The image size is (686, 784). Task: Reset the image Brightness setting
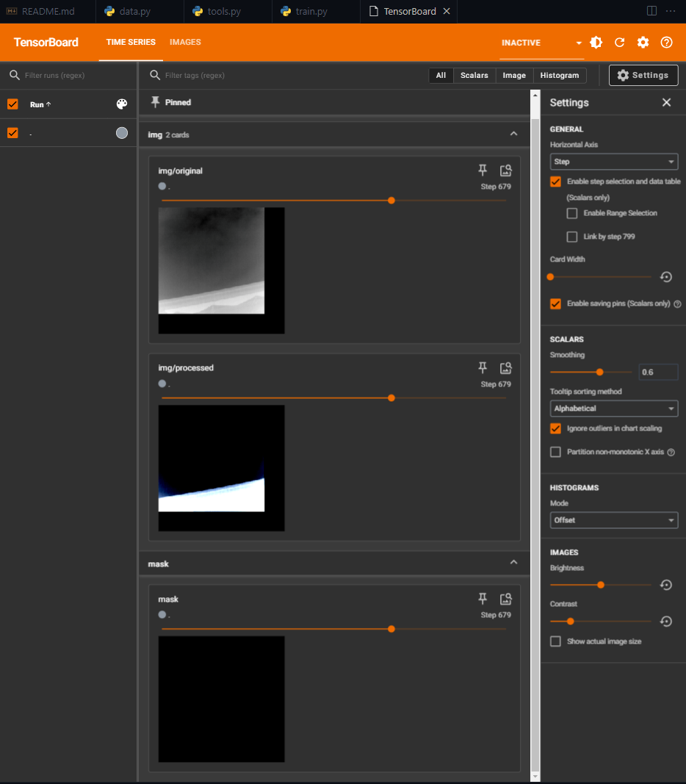(x=665, y=585)
